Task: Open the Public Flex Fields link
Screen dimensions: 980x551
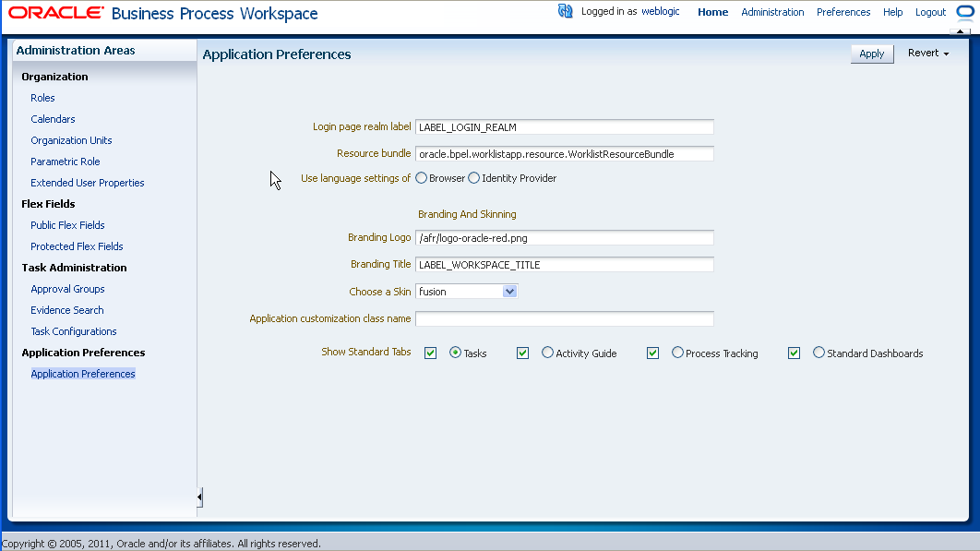Action: point(67,226)
